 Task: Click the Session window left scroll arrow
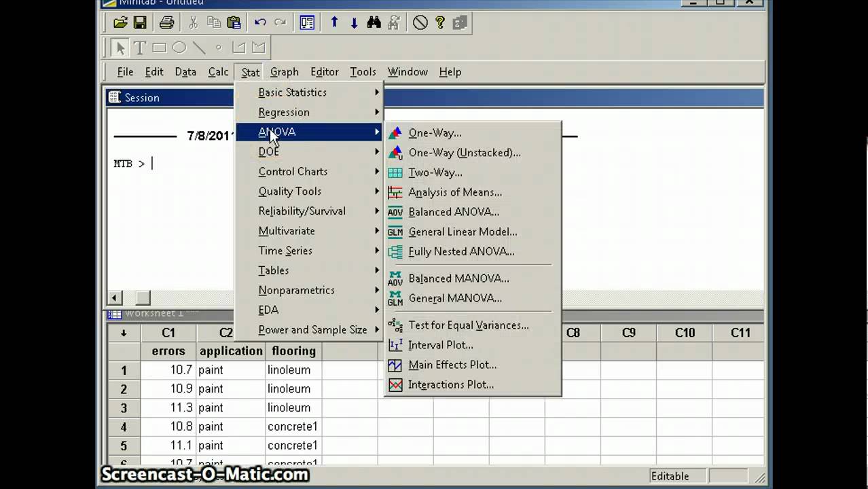click(x=115, y=297)
